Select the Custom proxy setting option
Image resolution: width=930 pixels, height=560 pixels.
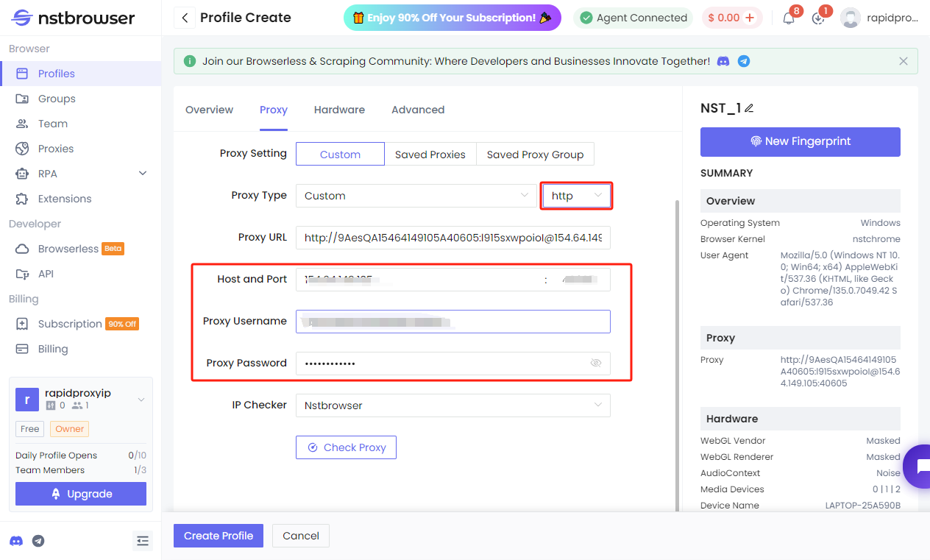point(340,155)
